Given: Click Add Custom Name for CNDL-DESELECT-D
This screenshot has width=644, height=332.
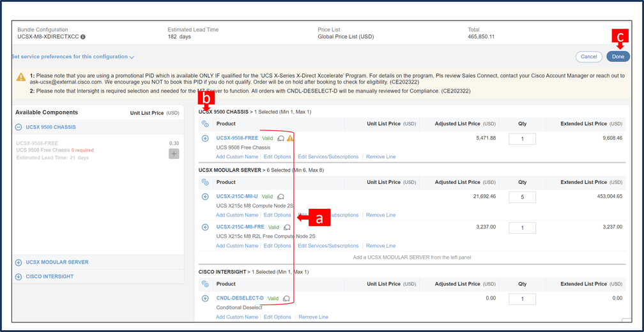Looking at the screenshot, I should [237, 317].
